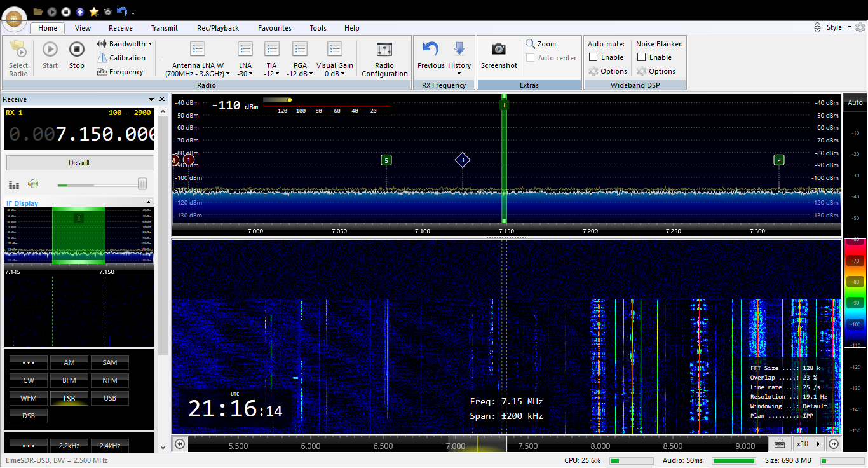
Task: Take a screenshot with camera icon
Action: coord(499,50)
